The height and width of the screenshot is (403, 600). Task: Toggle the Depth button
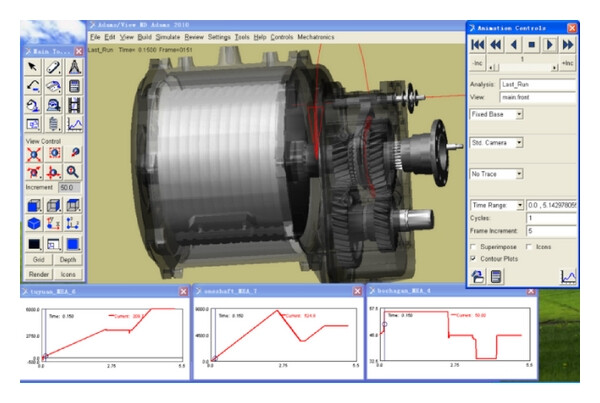pos(68,259)
